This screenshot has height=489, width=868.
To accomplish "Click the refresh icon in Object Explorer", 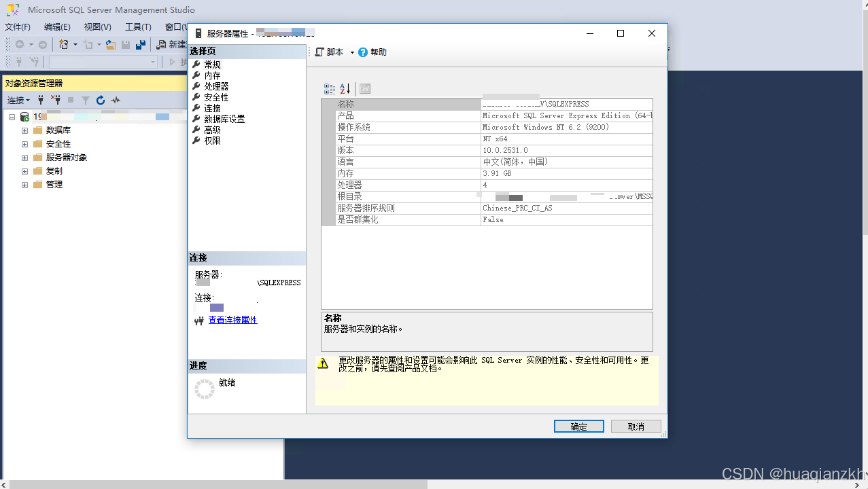I will point(101,101).
